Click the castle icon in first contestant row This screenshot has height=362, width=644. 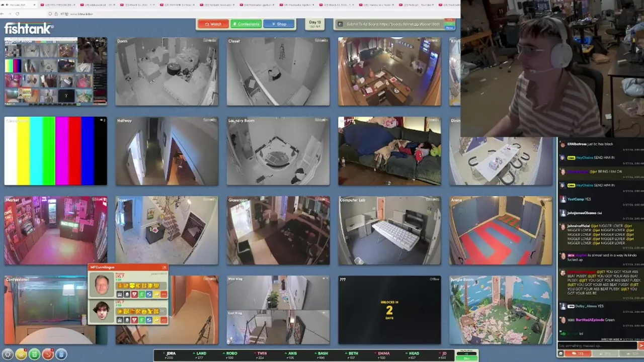pos(120,294)
